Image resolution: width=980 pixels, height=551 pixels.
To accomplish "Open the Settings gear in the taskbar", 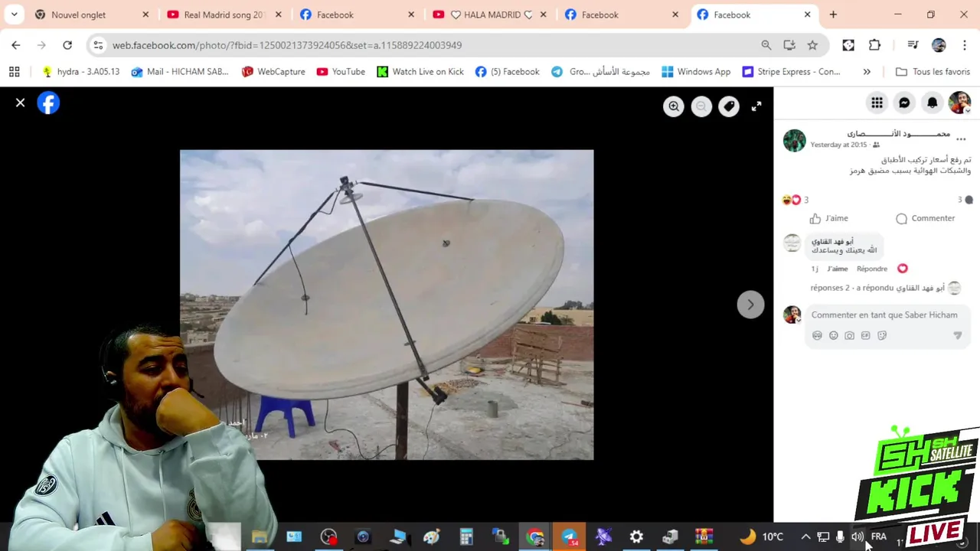I will pyautogui.click(x=636, y=537).
